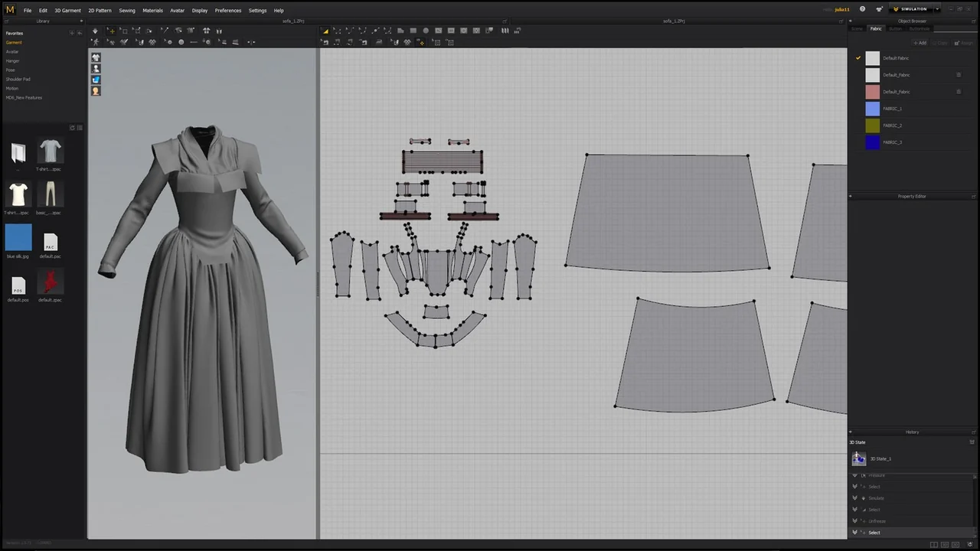
Task: Open the Materials menu
Action: (152, 11)
